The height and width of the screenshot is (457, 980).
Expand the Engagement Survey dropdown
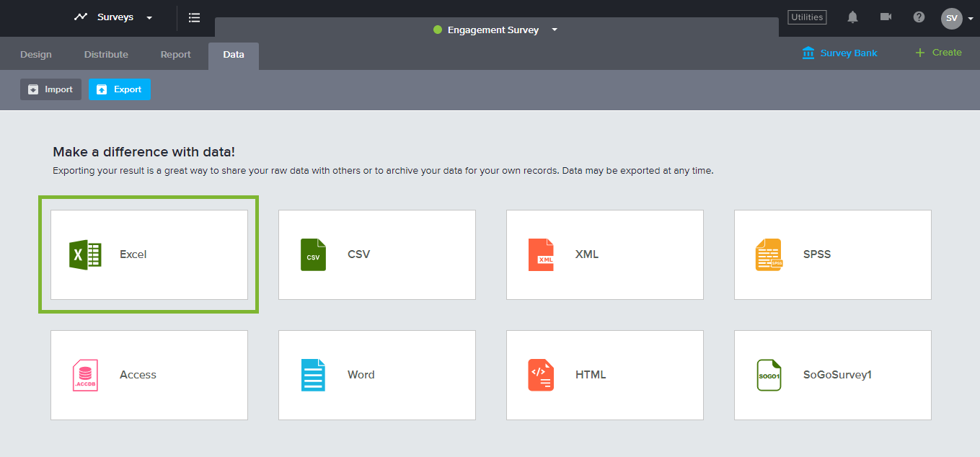[x=555, y=30]
